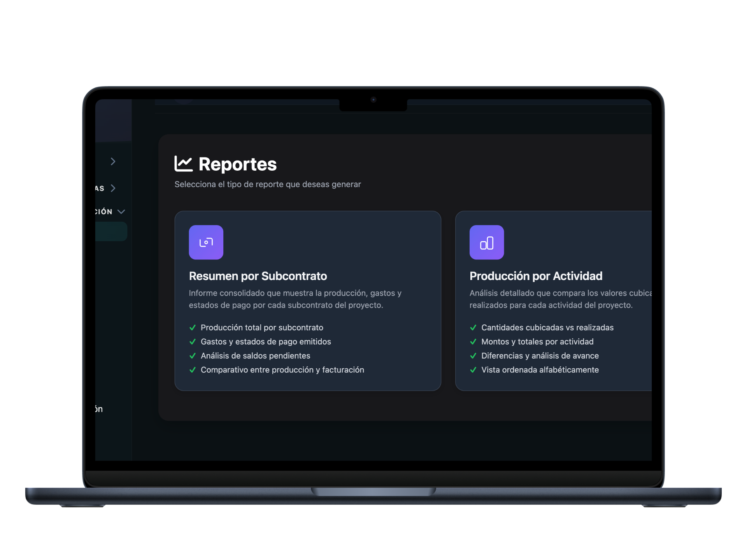
Task: Select the highlighted green sidebar menu item
Action: pyautogui.click(x=111, y=231)
